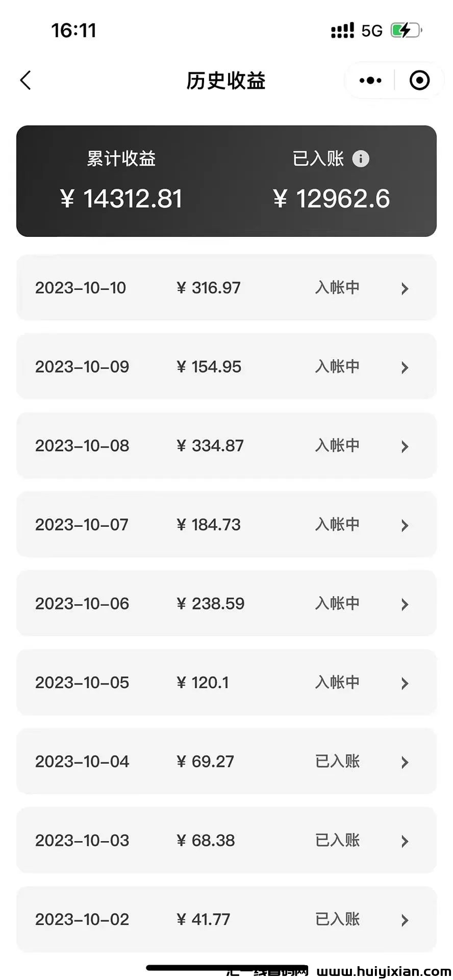Select the 2023-10-06 earnings row

[226, 603]
